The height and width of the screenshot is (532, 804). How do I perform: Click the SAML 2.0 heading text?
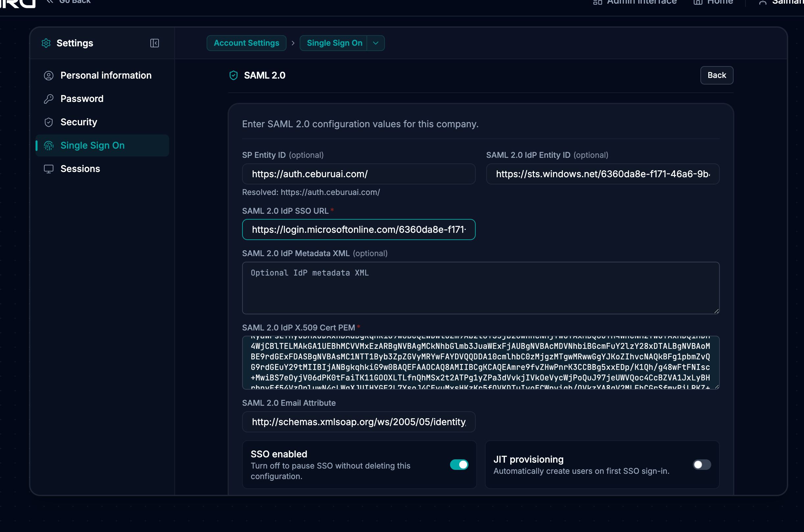coord(265,75)
